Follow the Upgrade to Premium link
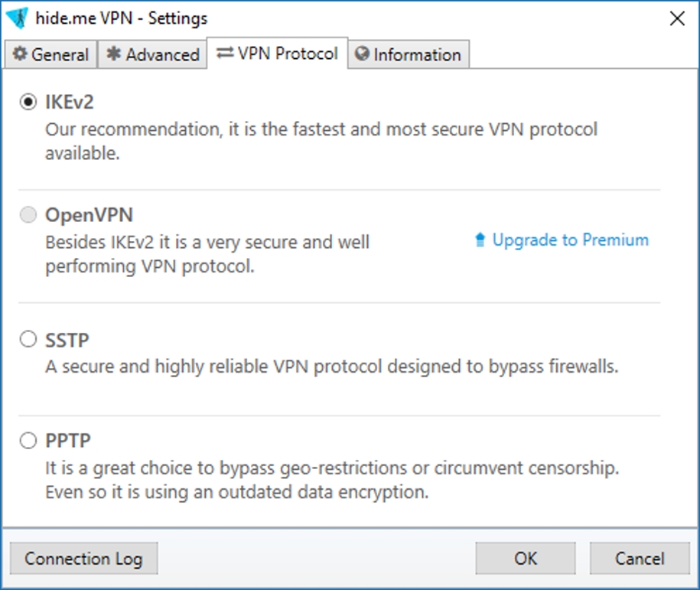 [x=570, y=240]
